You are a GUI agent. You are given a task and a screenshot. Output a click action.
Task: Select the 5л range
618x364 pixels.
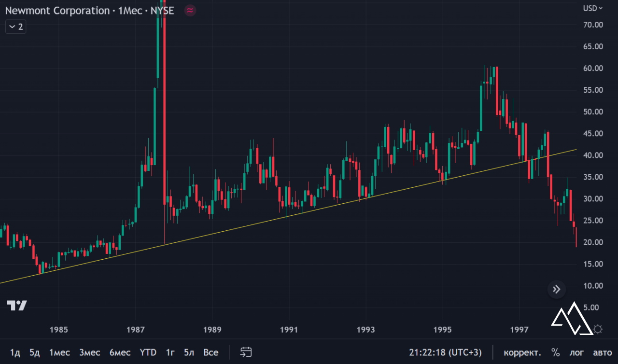(x=189, y=352)
